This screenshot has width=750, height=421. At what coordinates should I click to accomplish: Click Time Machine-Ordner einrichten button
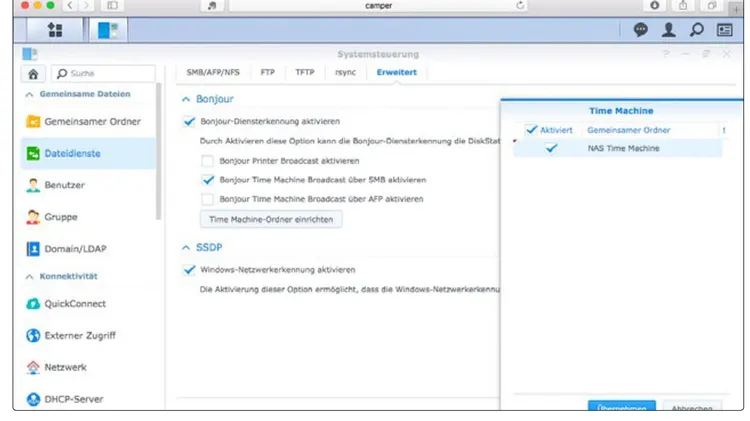point(271,220)
